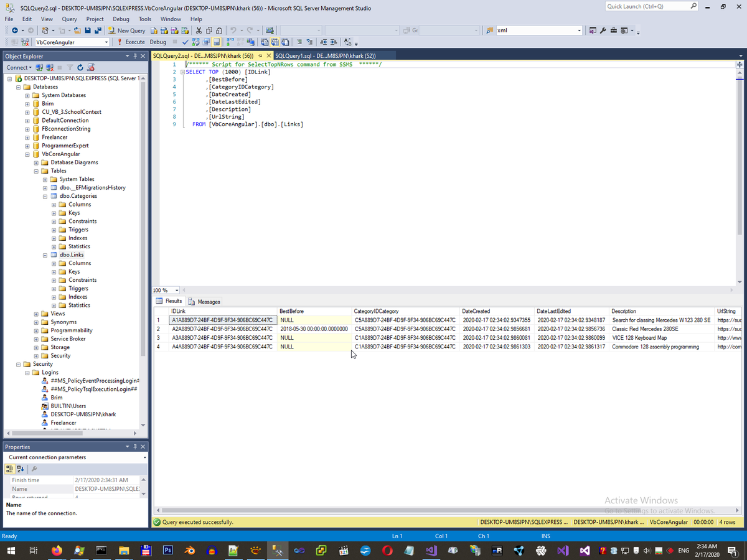The height and width of the screenshot is (560, 747).
Task: Click the BestBefore column header
Action: click(x=314, y=311)
